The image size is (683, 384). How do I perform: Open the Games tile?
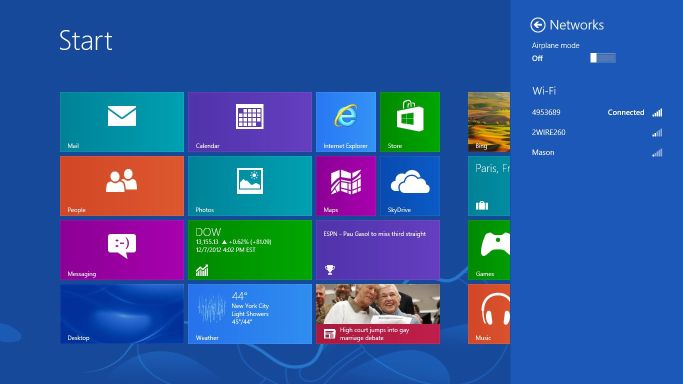pos(489,250)
